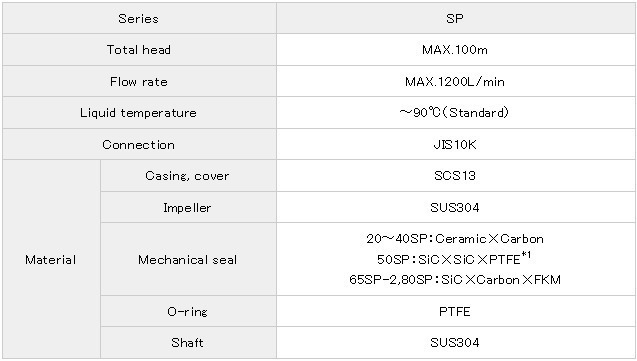Image resolution: width=637 pixels, height=361 pixels.
Task: Click the Material group cell
Action: [51, 259]
